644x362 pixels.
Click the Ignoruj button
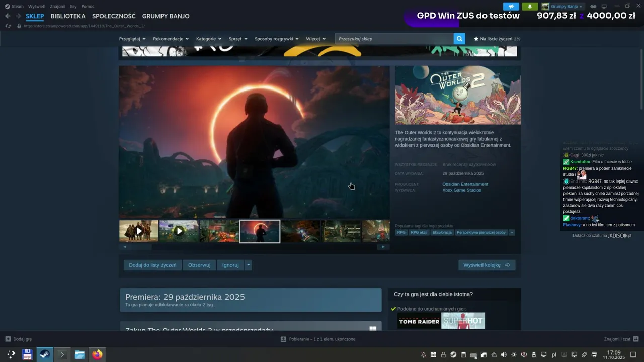tap(230, 265)
